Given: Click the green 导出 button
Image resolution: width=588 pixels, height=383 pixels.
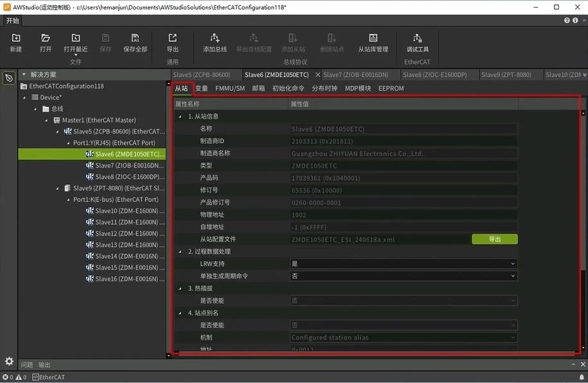Looking at the screenshot, I should point(494,239).
